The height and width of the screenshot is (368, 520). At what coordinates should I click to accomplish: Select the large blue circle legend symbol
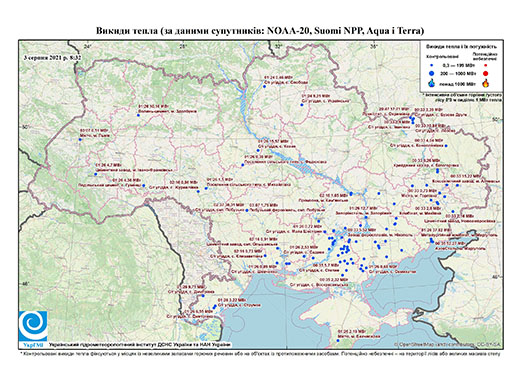pos(432,73)
